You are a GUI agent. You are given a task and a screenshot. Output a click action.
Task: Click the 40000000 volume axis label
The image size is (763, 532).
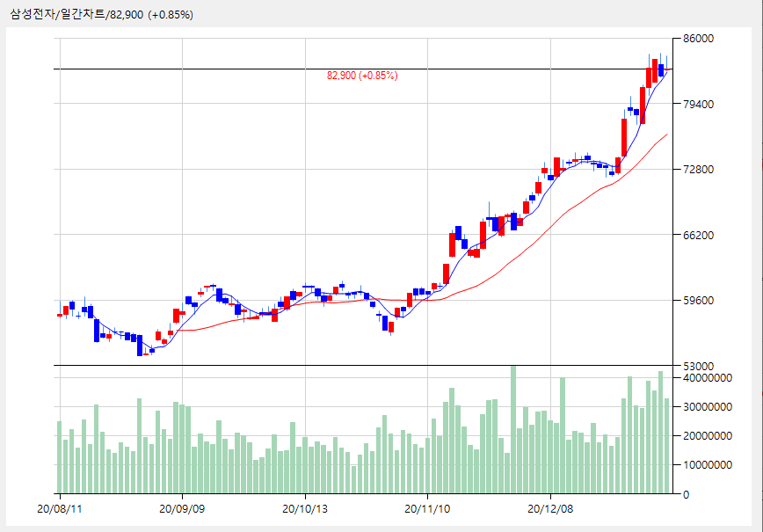(707, 378)
